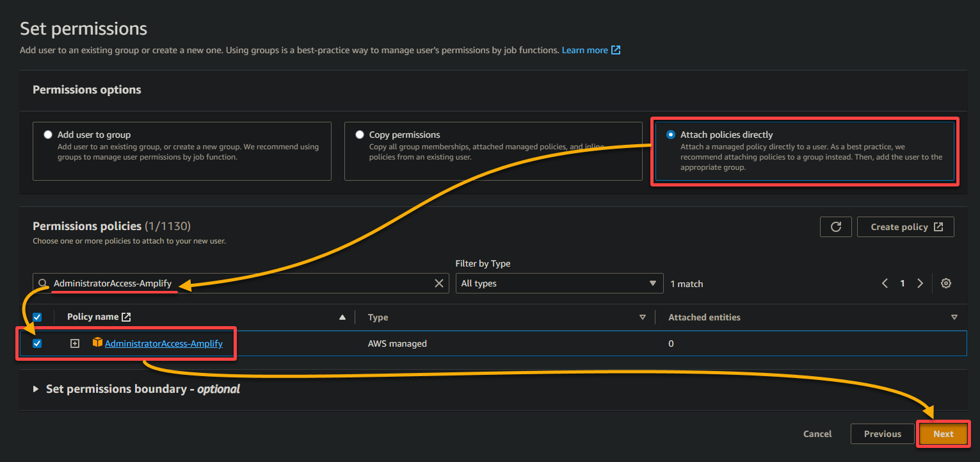
Task: Click the refresh policies icon button
Action: click(835, 227)
